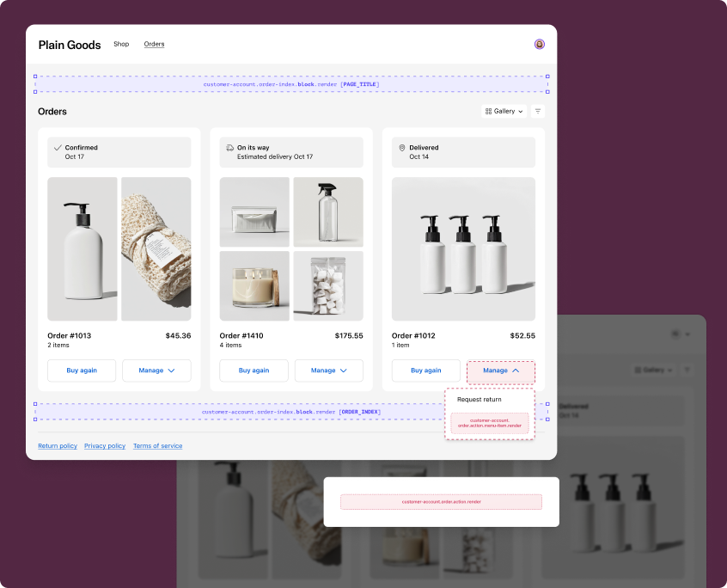Viewport: 727px width, 588px height.
Task: Click the Confirmed checkmark icon
Action: click(58, 148)
